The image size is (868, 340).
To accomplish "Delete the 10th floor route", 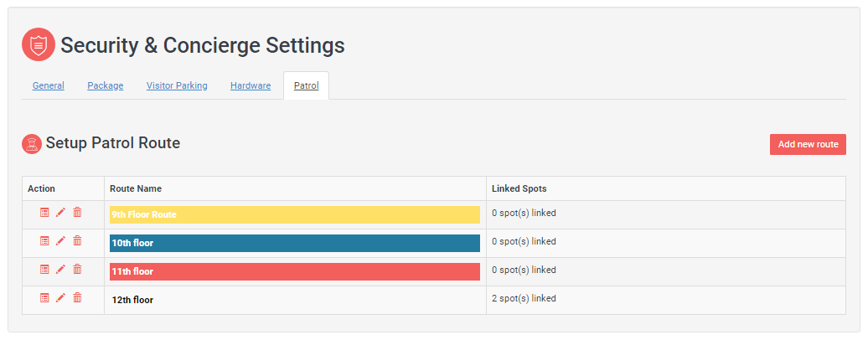I will [77, 241].
